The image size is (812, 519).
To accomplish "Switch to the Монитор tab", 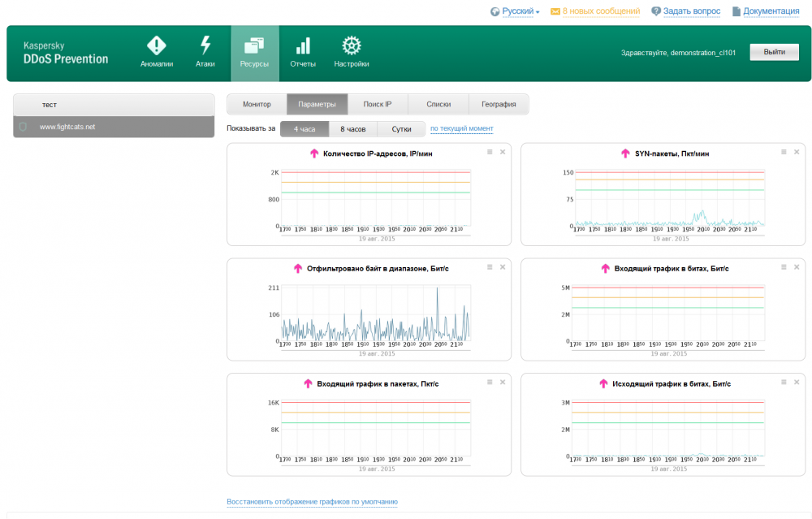I will point(257,104).
